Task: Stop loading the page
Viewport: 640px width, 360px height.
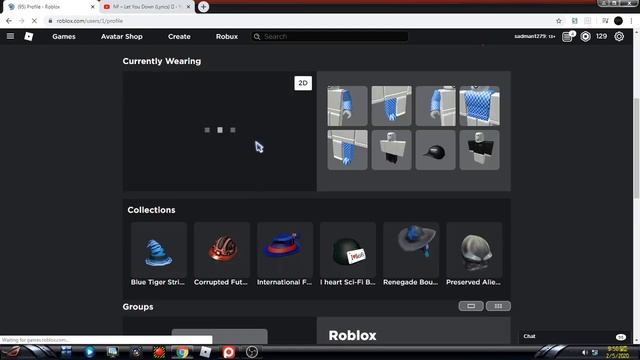Action: pos(35,21)
